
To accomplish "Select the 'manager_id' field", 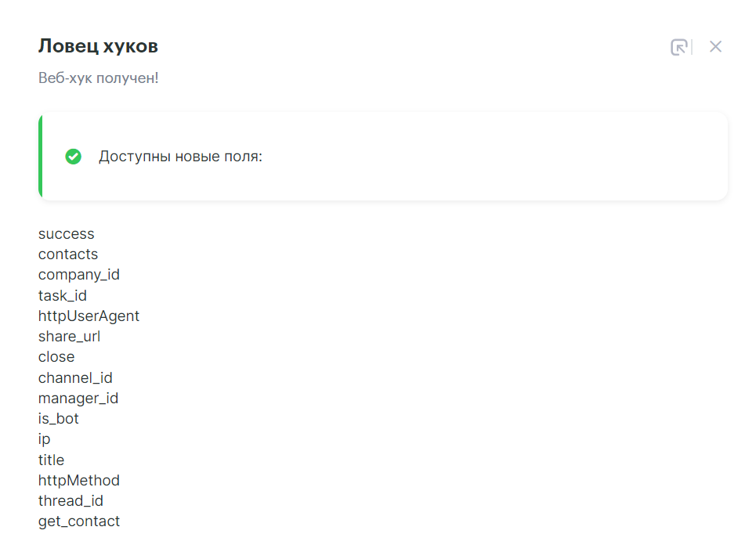I will [78, 399].
